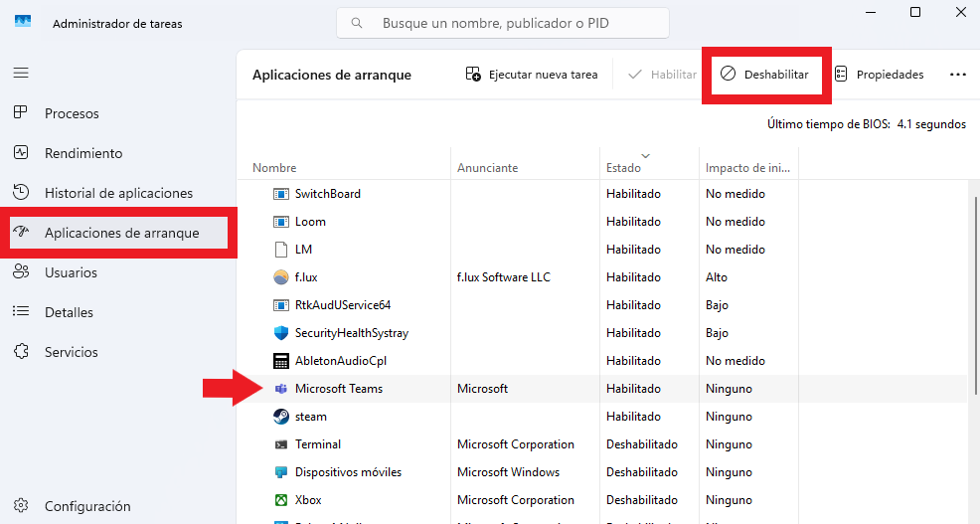980x524 pixels.
Task: Sort by Impacto de inicio column header
Action: pos(747,168)
